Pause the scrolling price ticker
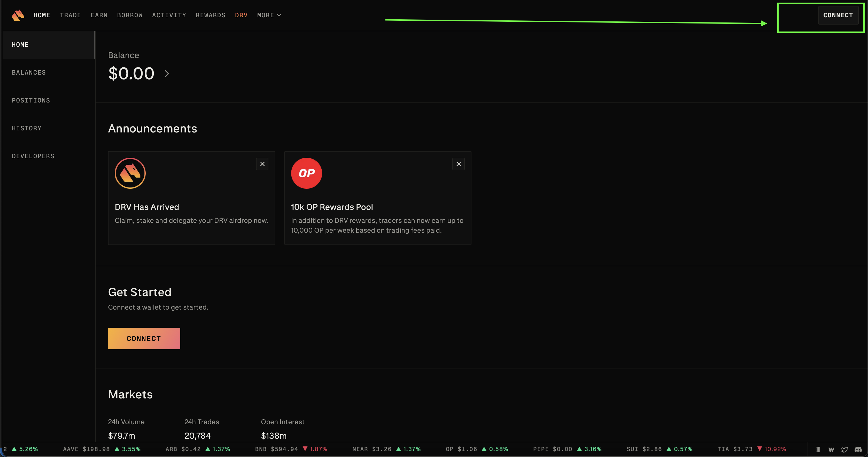 pos(817,449)
